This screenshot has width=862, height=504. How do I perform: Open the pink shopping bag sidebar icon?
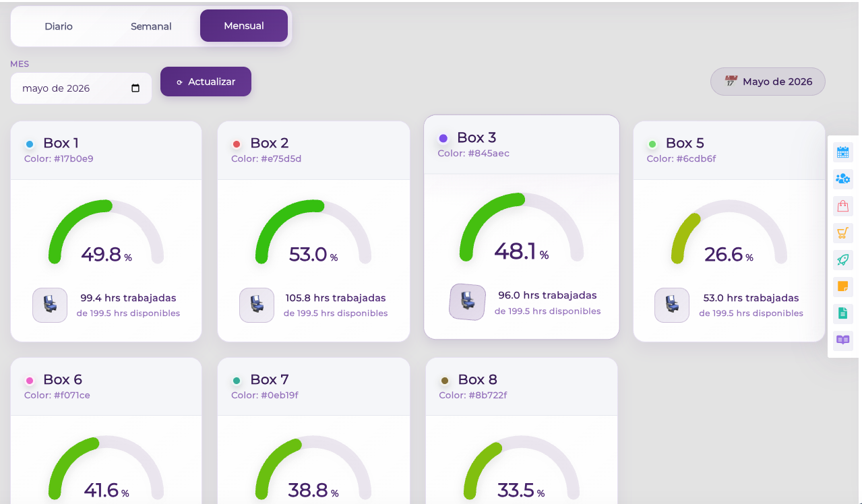tap(842, 206)
